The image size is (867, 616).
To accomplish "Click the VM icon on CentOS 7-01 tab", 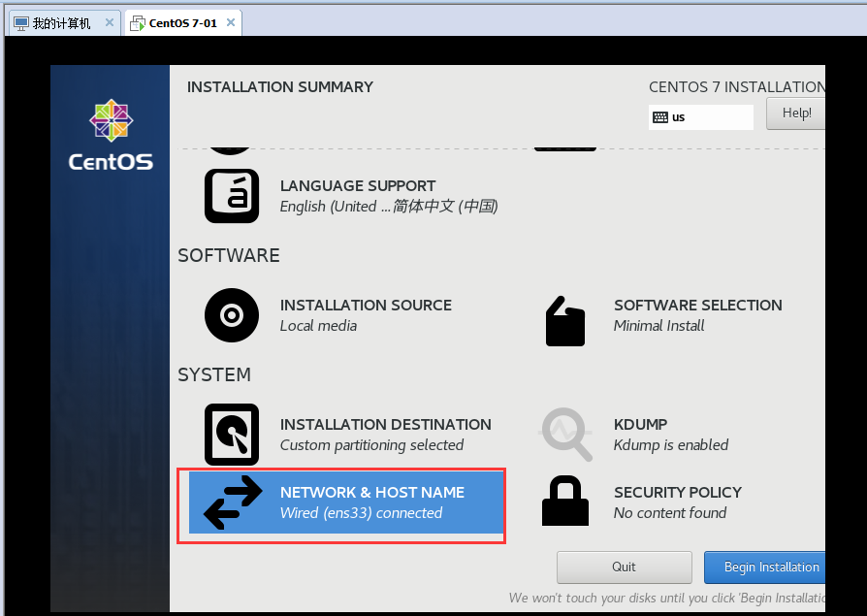I will click(x=137, y=23).
